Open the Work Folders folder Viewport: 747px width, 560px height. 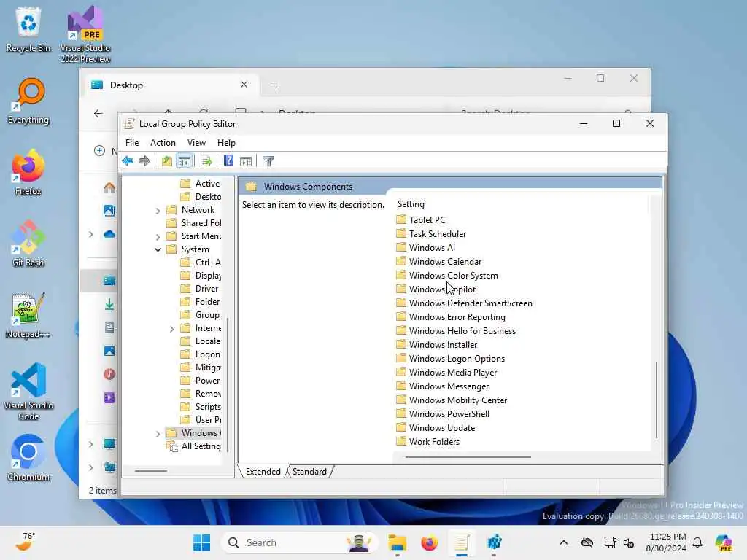tap(427, 441)
